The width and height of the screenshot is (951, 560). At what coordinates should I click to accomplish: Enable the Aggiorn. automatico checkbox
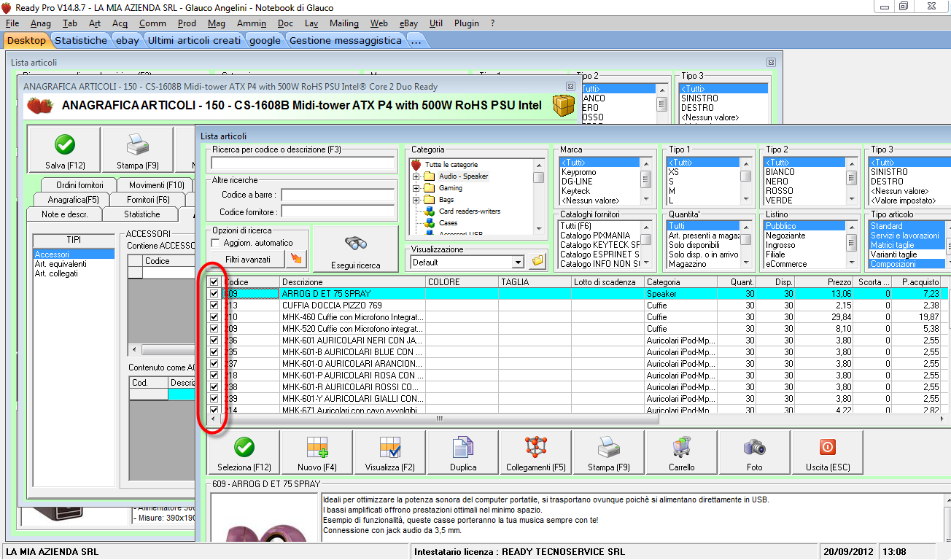point(215,243)
